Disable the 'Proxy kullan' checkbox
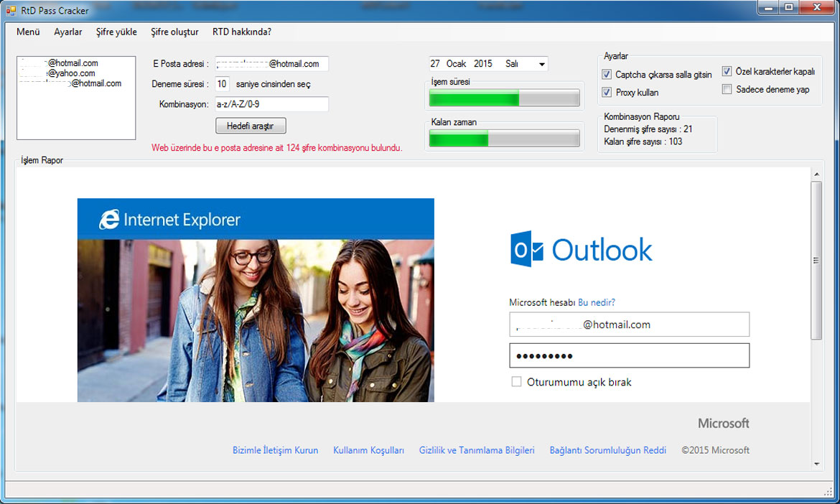 pos(607,92)
